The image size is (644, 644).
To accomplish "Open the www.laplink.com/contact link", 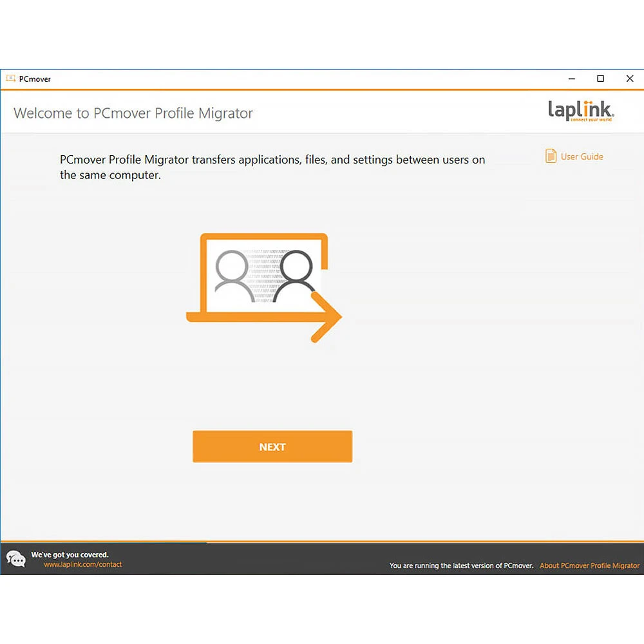I will click(x=82, y=565).
